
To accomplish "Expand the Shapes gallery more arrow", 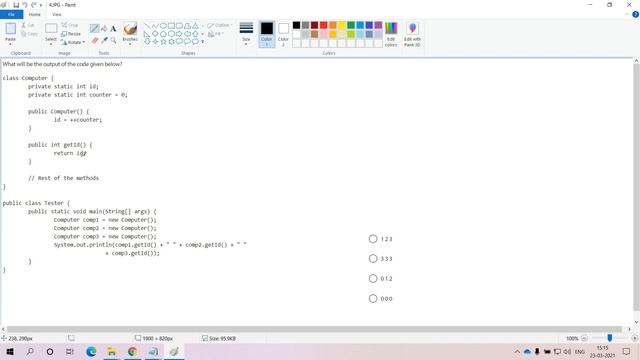I will tap(202, 42).
